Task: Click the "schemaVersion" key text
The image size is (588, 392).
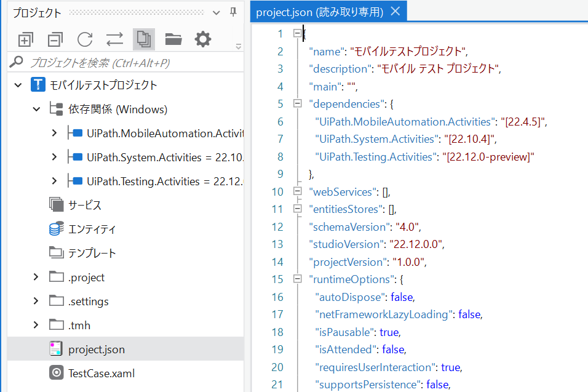Action: point(349,227)
